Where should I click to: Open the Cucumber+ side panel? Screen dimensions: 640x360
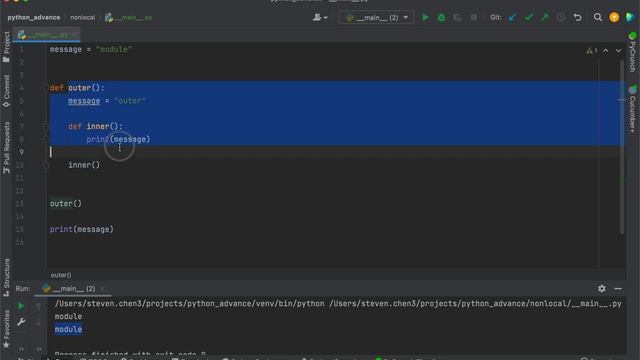632,109
